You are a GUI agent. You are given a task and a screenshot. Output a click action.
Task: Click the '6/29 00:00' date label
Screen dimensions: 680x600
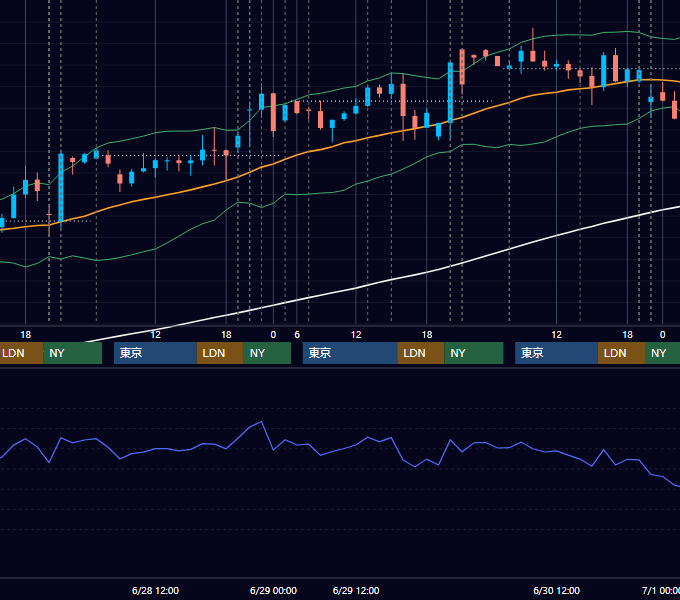point(273,590)
